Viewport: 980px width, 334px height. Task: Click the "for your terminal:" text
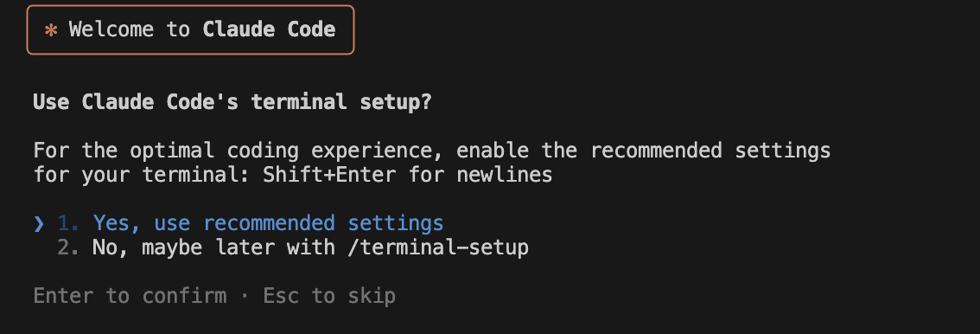[142, 175]
